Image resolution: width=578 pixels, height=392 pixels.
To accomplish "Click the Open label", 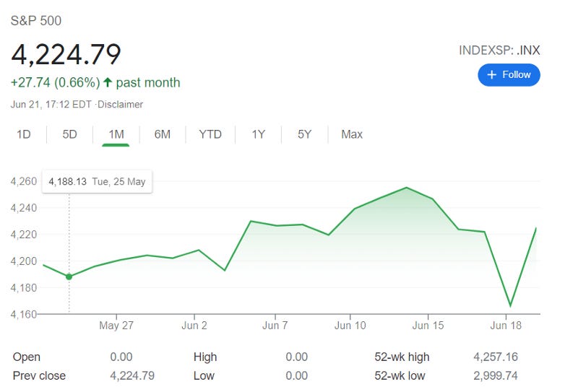I will click(27, 357).
